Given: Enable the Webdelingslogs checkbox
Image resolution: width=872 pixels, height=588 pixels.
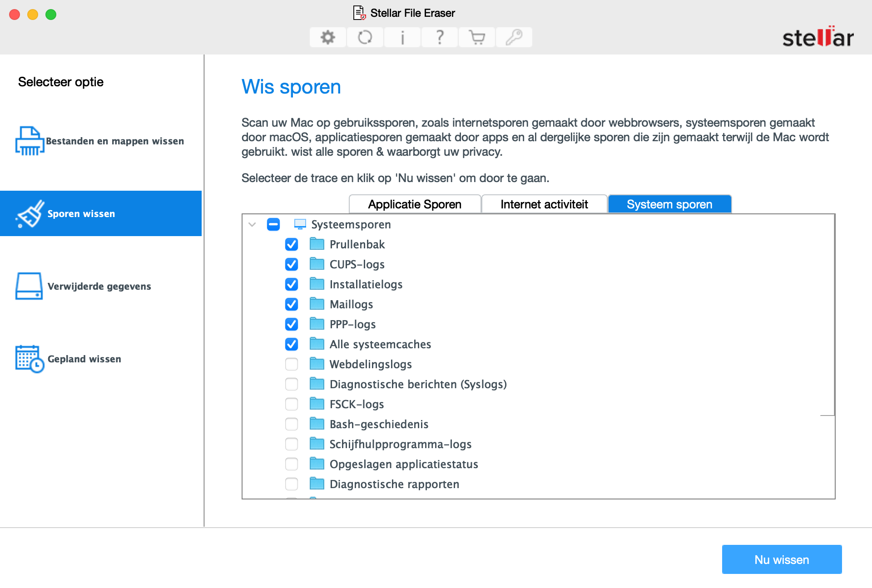Looking at the screenshot, I should 292,364.
